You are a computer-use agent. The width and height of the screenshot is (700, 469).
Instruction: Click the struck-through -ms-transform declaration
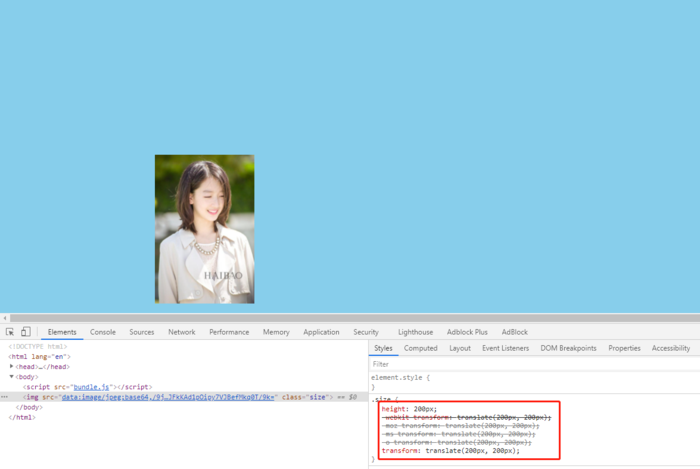459,434
